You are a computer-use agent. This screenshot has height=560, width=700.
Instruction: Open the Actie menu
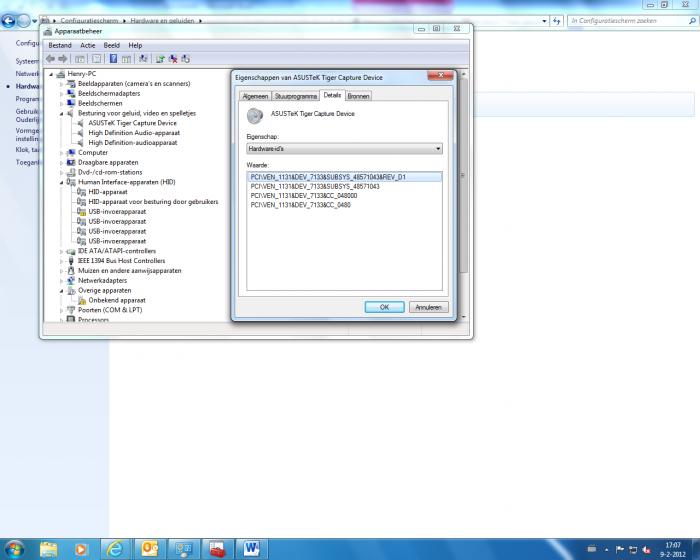click(88, 46)
